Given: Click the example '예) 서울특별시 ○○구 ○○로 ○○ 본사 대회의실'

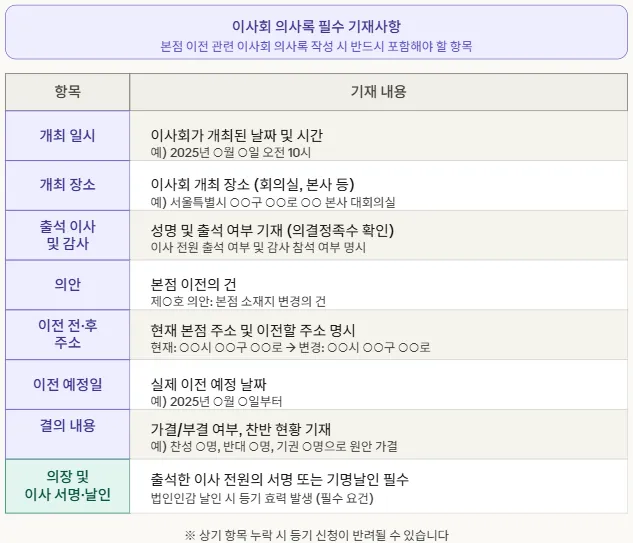Looking at the screenshot, I should coord(273,202).
